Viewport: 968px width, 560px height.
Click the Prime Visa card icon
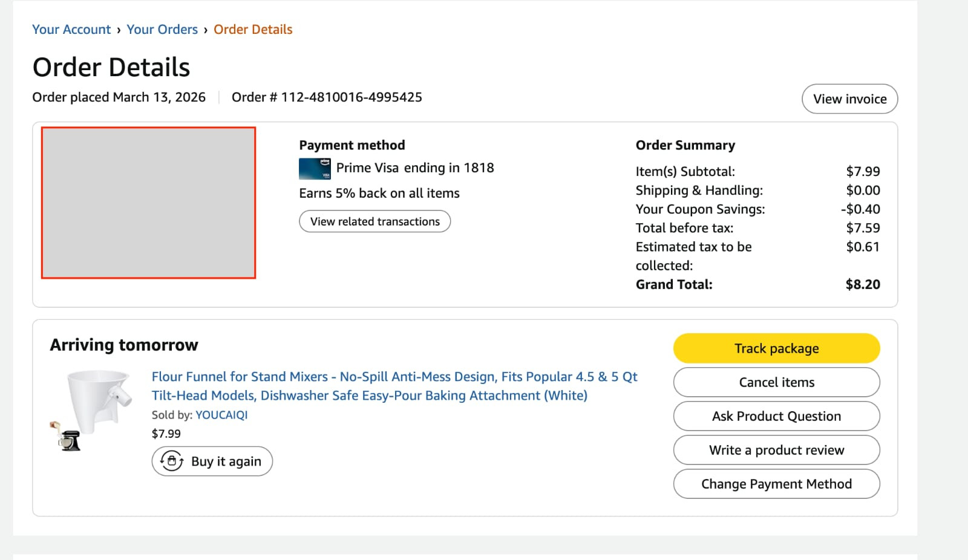(x=315, y=169)
